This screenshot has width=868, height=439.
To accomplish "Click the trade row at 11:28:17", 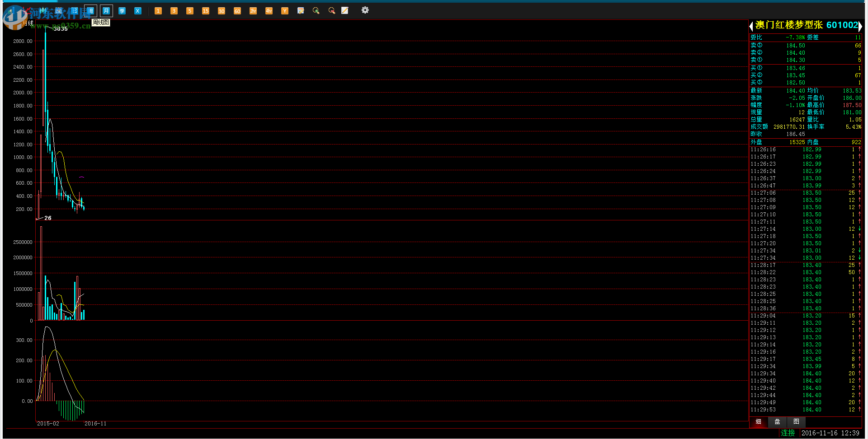I will pyautogui.click(x=806, y=265).
